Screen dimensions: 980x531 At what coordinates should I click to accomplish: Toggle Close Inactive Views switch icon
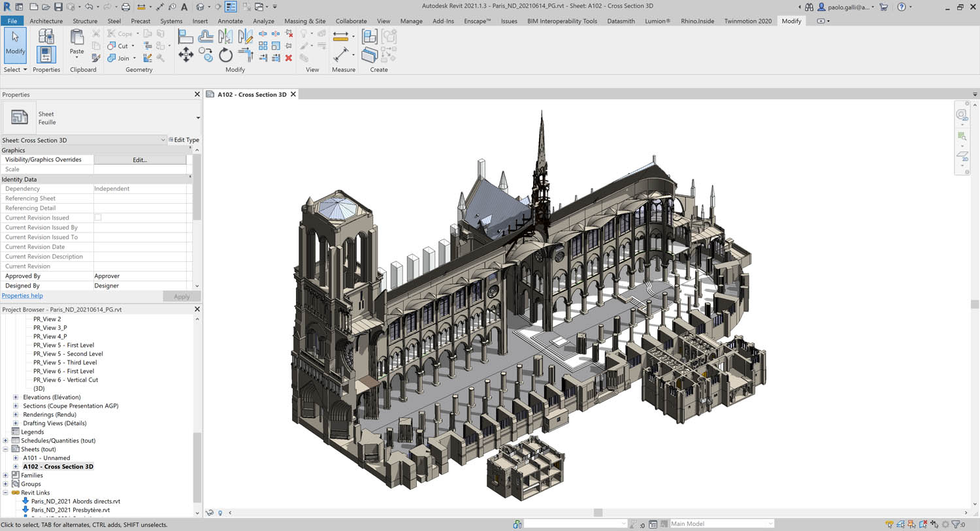[x=247, y=7]
